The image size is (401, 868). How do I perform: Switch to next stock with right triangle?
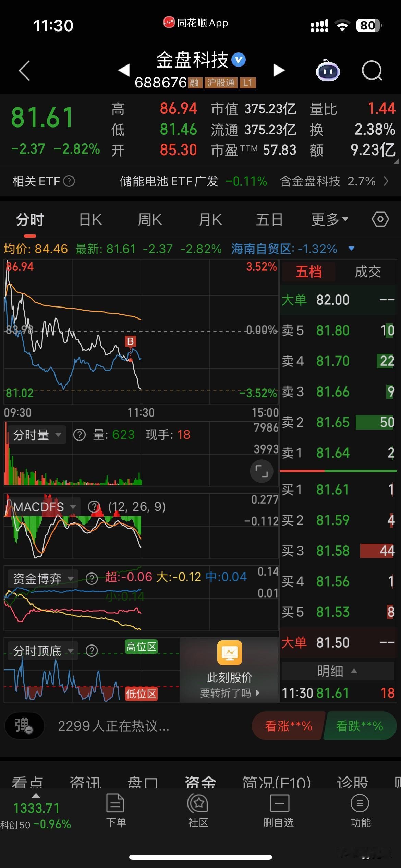[279, 70]
